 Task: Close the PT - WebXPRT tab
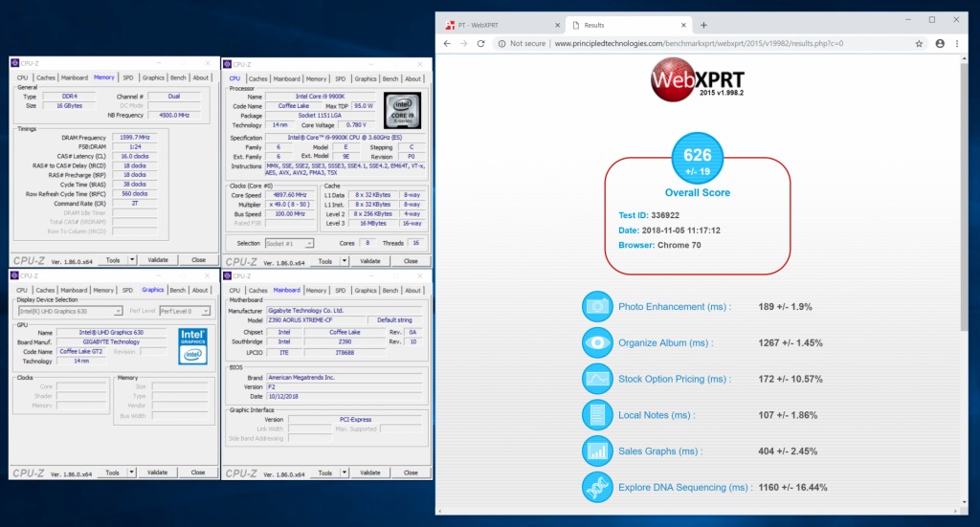coord(558,25)
